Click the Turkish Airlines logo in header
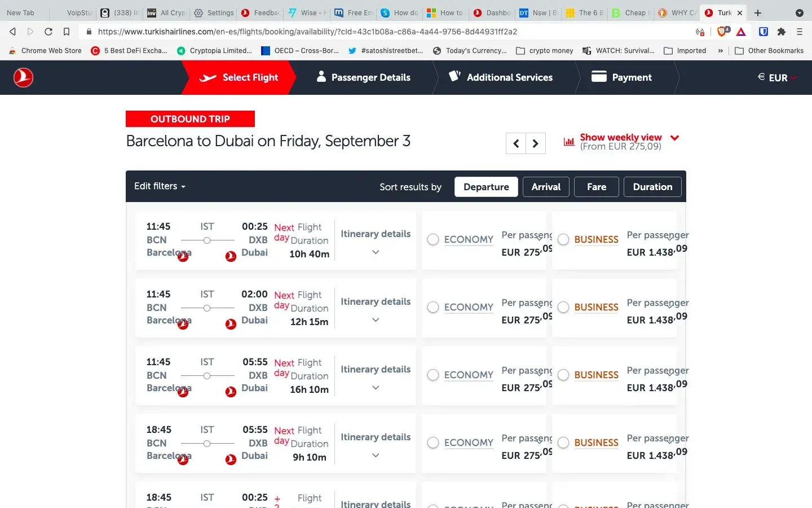This screenshot has width=812, height=508. click(23, 77)
